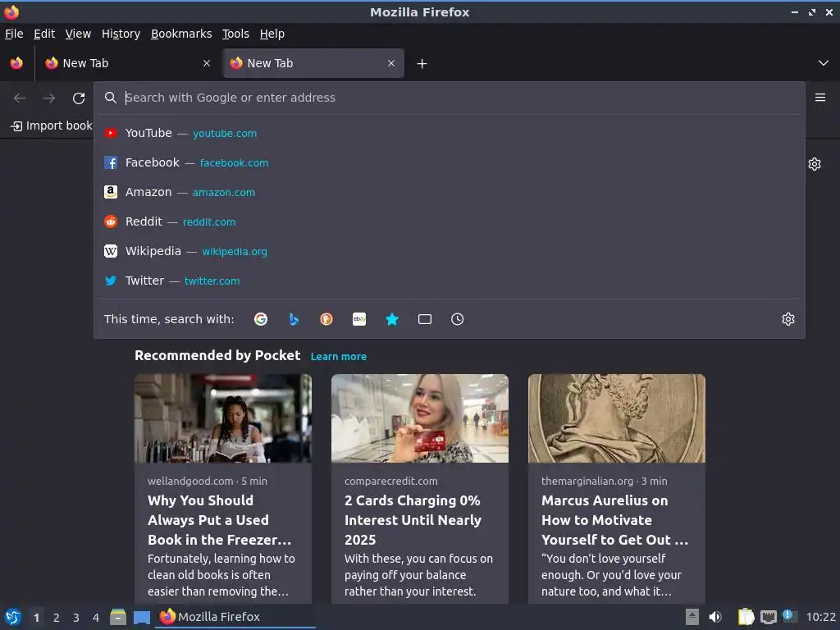This screenshot has height=630, width=840.
Task: Search history with the clock icon
Action: coord(458,319)
